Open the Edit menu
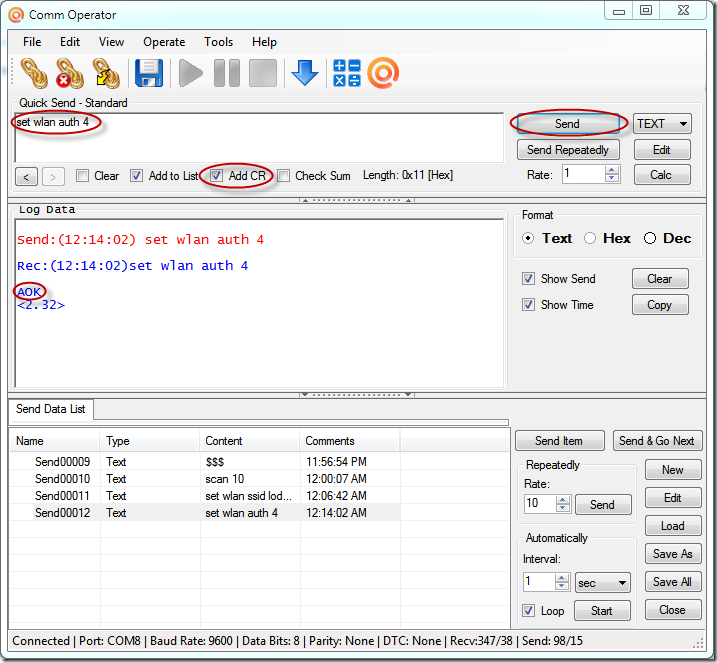Image resolution: width=718 pixels, height=663 pixels. [70, 42]
